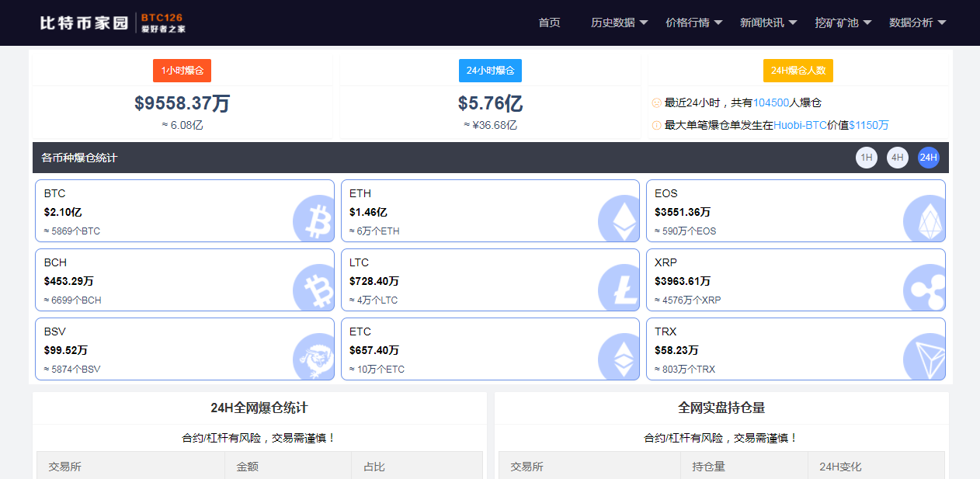This screenshot has height=479, width=980.
Task: Click the 占比 column header
Action: tap(374, 467)
